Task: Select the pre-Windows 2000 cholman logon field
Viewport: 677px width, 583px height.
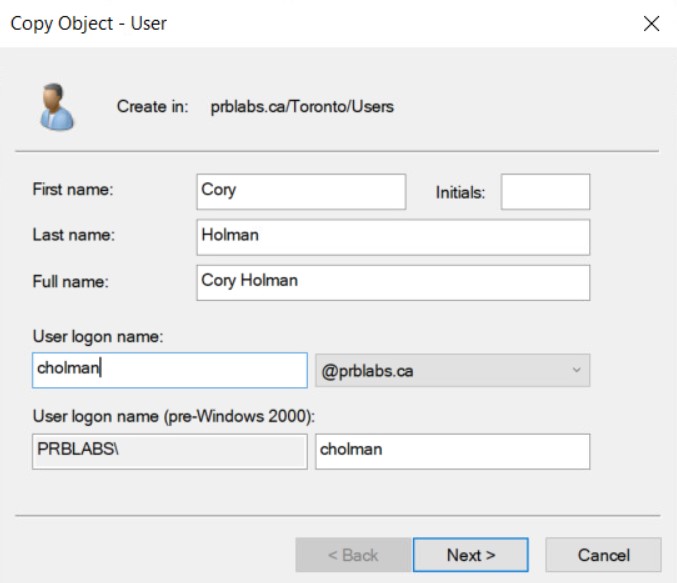Action: (452, 450)
